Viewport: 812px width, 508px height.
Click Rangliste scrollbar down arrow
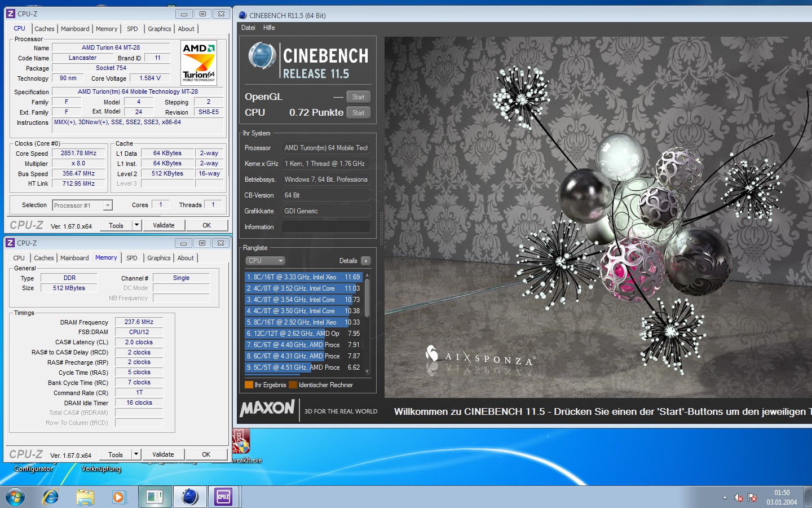coord(367,371)
